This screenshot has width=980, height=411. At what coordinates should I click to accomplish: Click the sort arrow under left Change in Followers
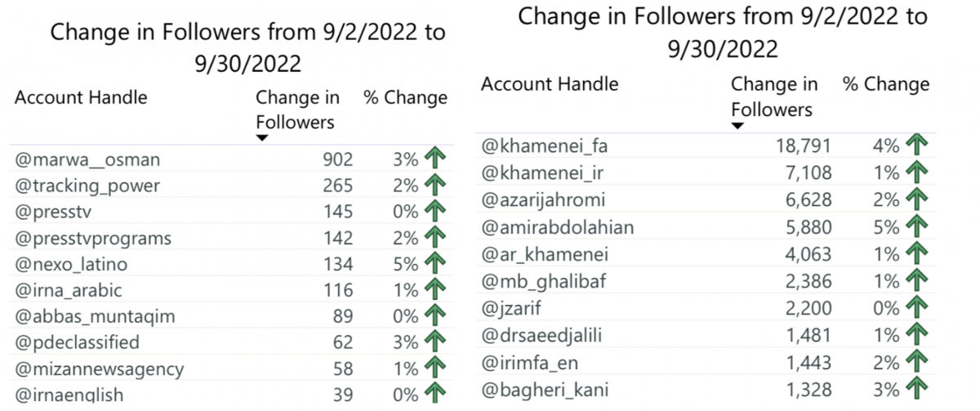[263, 138]
